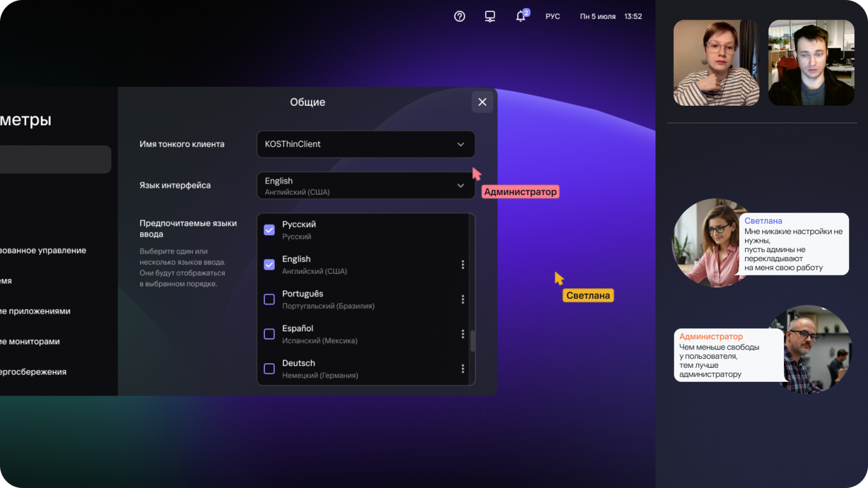
Task: Open the Язык интерфейса dropdown
Action: [x=366, y=185]
